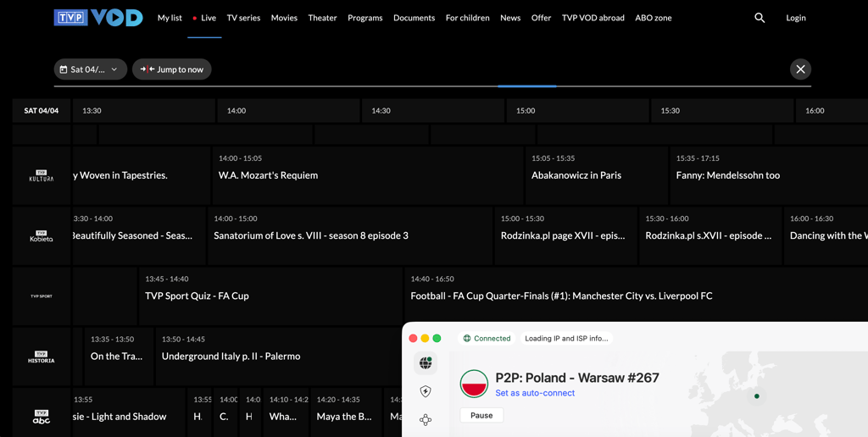This screenshot has height=437, width=868.
Task: Close the TV guide with X button
Action: (x=800, y=69)
